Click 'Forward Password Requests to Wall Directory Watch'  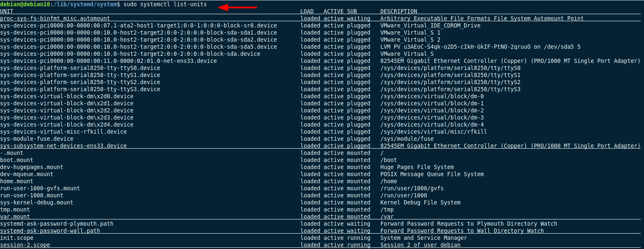pyautogui.click(x=462, y=231)
